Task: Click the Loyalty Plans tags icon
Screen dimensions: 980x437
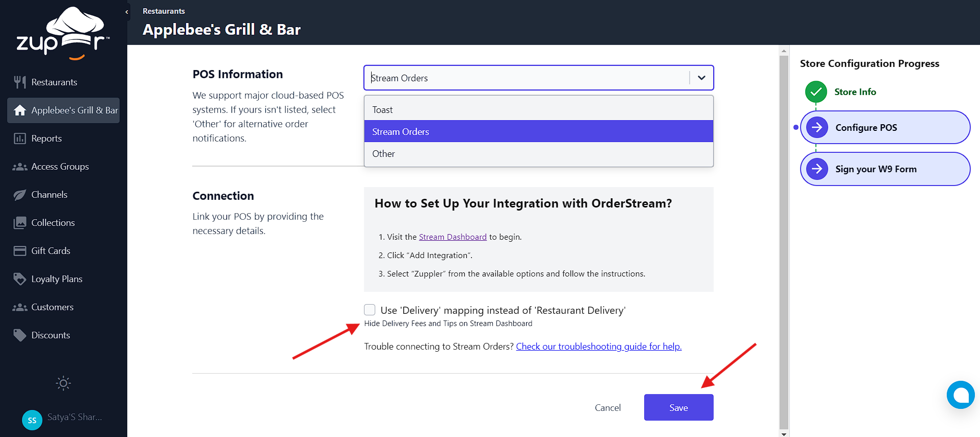Action: pos(20,279)
